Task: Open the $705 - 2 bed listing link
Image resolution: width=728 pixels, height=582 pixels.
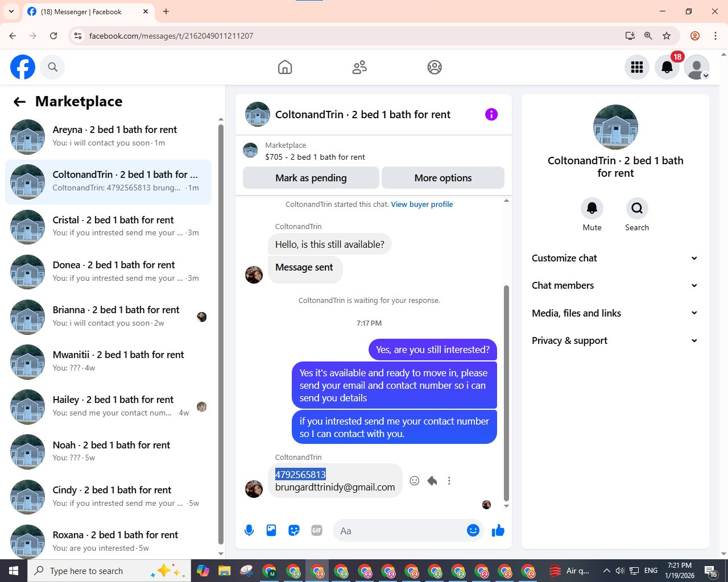Action: coord(315,157)
